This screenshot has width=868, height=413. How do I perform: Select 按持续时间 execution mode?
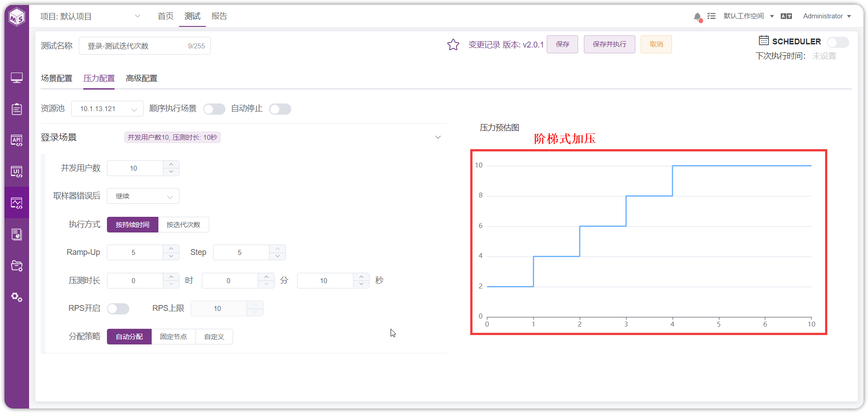click(x=132, y=224)
